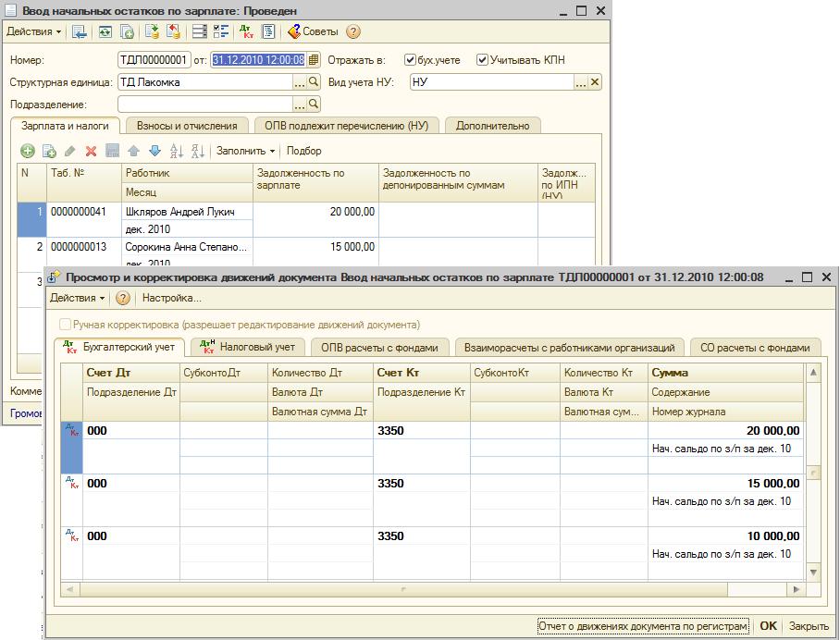Click the Советы tips button
Image resolution: width=840 pixels, height=640 pixels.
tap(313, 31)
